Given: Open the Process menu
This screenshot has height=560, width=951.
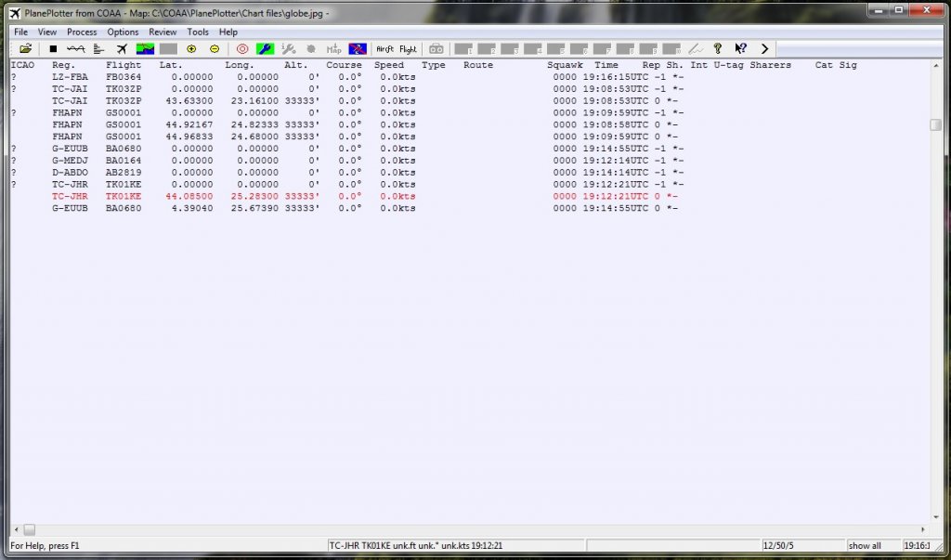Looking at the screenshot, I should 82,33.
